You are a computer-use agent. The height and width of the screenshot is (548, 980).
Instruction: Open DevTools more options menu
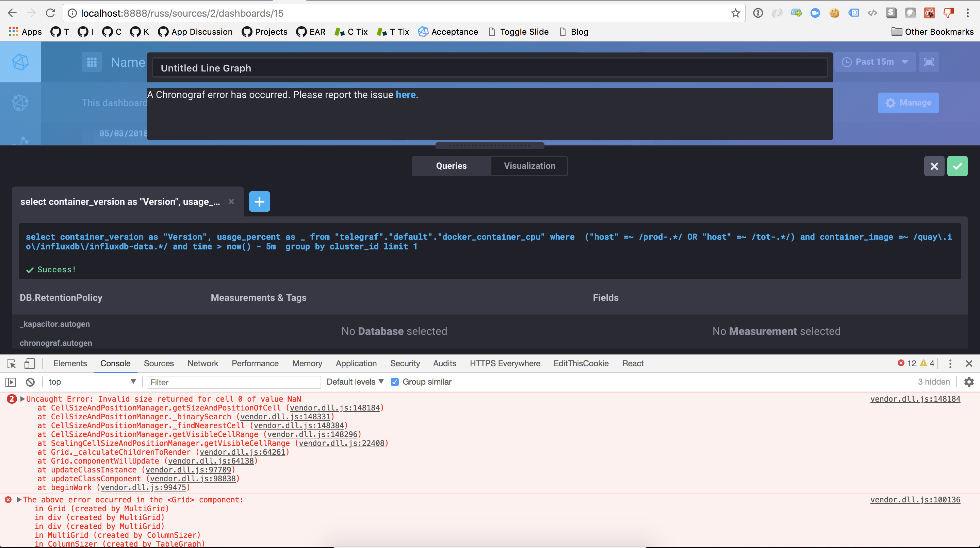coord(950,364)
